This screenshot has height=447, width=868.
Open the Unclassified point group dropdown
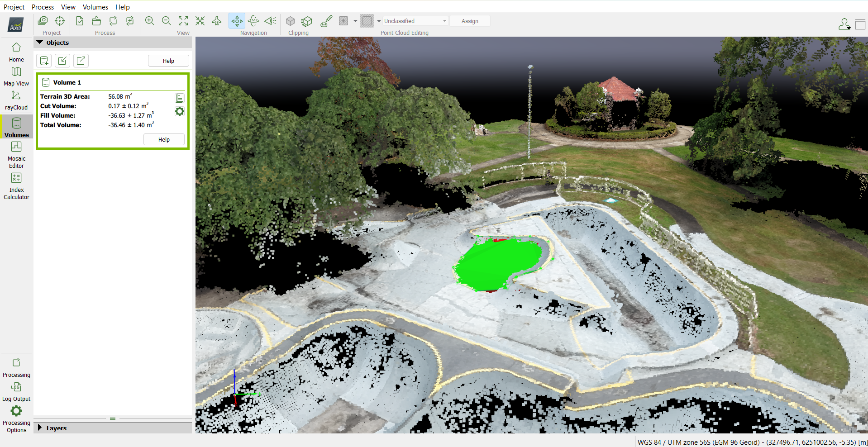[415, 21]
